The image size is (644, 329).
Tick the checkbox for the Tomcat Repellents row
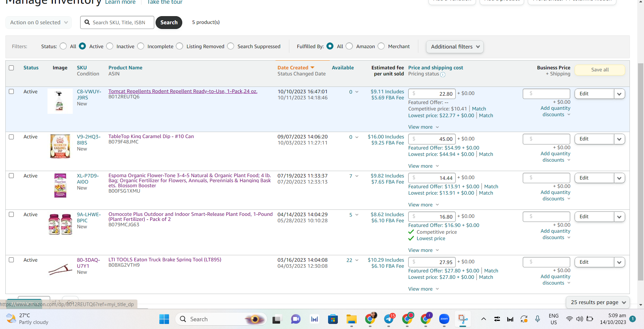click(11, 92)
